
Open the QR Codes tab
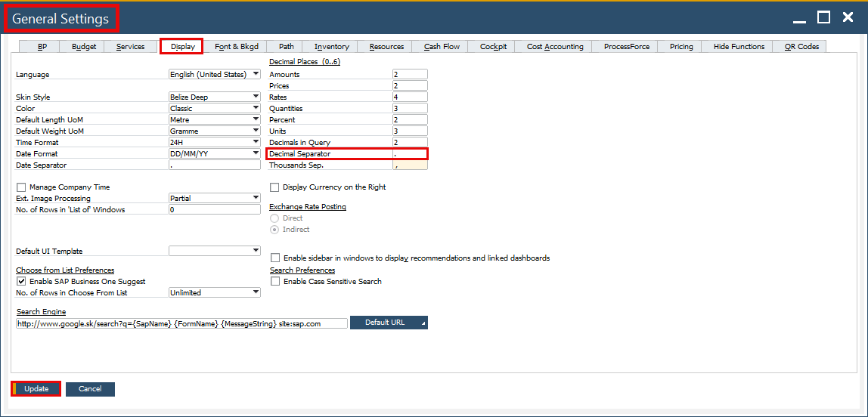coord(801,46)
